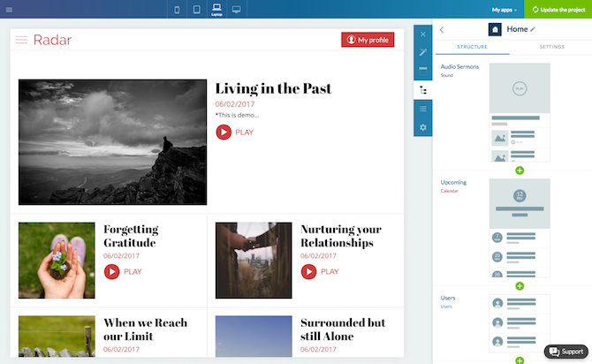Open the magic wand design tool
592x364 pixels.
click(423, 52)
